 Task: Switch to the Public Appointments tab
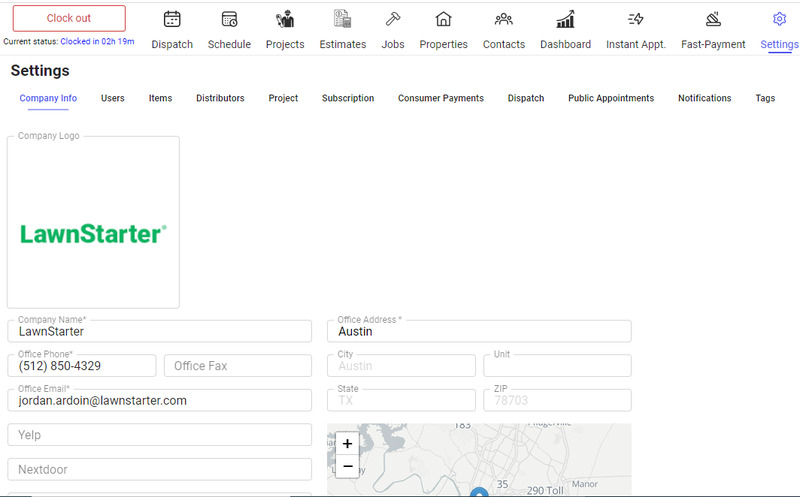point(611,98)
